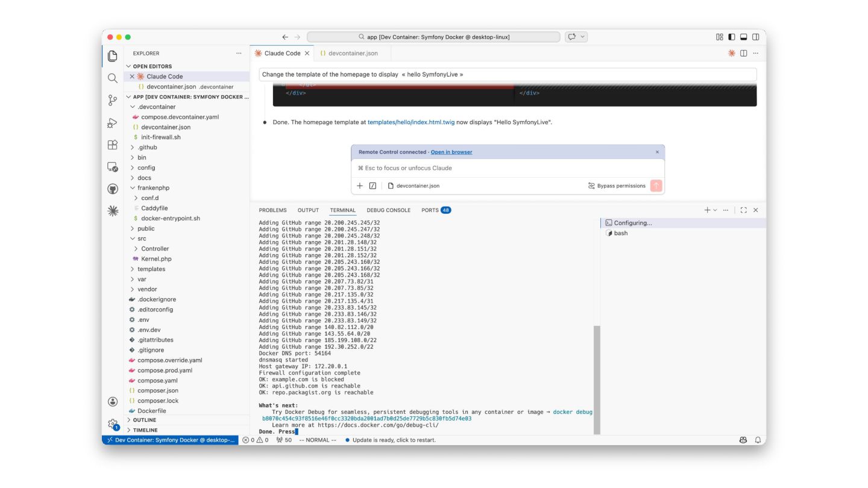Toggle the secondary side bar
Image resolution: width=868 pixels, height=488 pixels.
click(756, 37)
